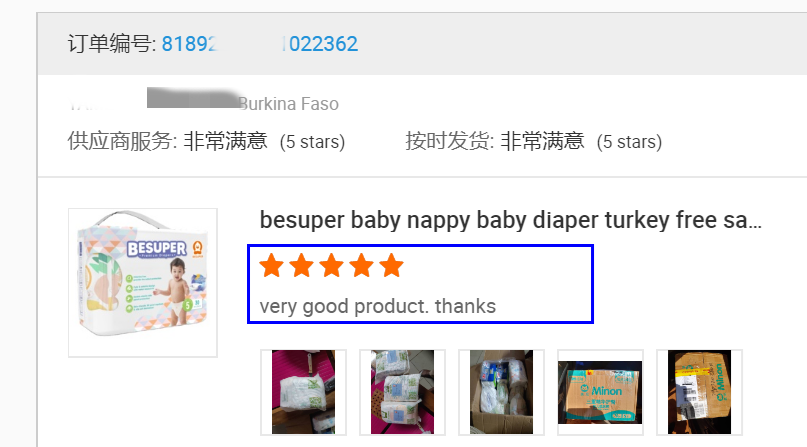This screenshot has height=447, width=807.
Task: Click the Burkina Faso buyer location text
Action: [x=288, y=104]
